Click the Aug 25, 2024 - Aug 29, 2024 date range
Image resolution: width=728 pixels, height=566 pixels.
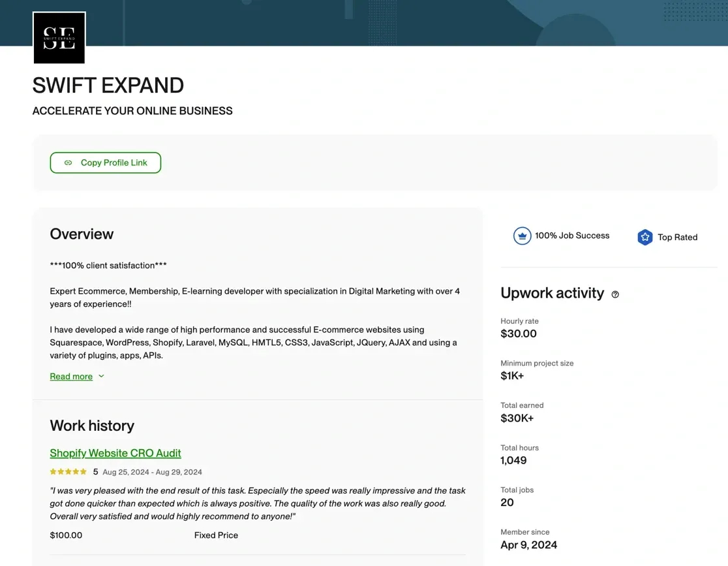coord(152,472)
